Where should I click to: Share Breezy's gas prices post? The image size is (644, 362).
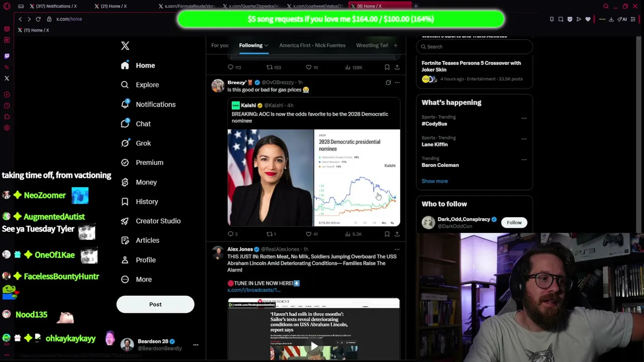(x=397, y=234)
